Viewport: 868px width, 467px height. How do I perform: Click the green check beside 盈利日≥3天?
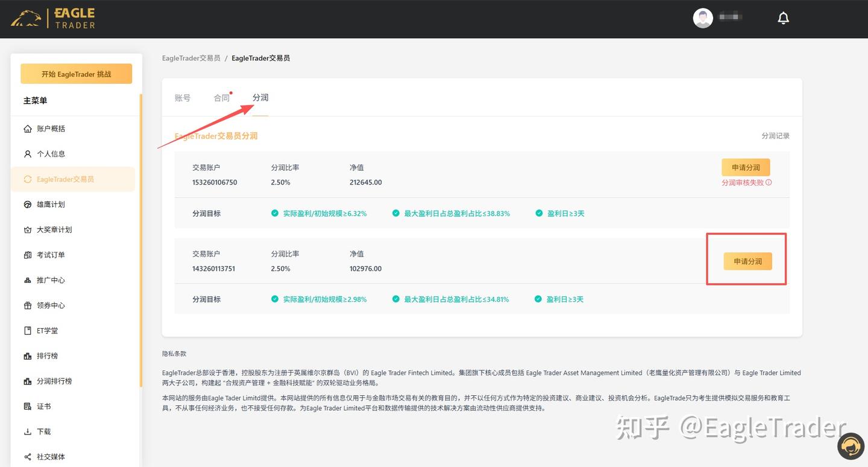click(x=538, y=213)
